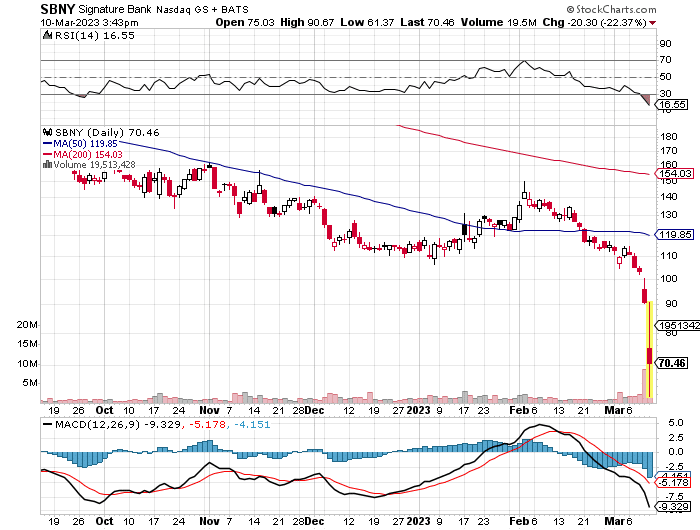
Task: Click the 119.85 MA(50) price tag on right axis
Action: pos(675,234)
